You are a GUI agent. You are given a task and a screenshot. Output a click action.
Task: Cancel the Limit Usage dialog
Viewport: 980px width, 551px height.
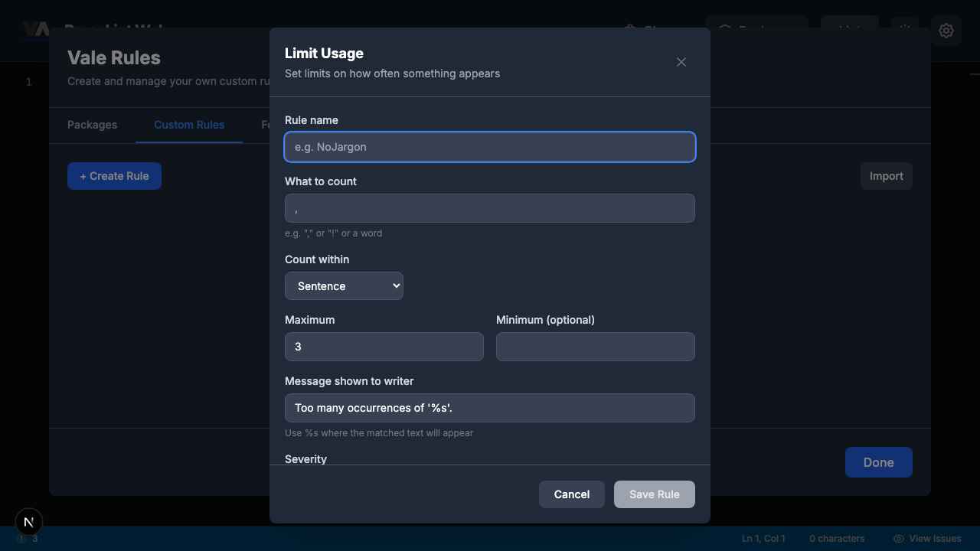tap(571, 494)
